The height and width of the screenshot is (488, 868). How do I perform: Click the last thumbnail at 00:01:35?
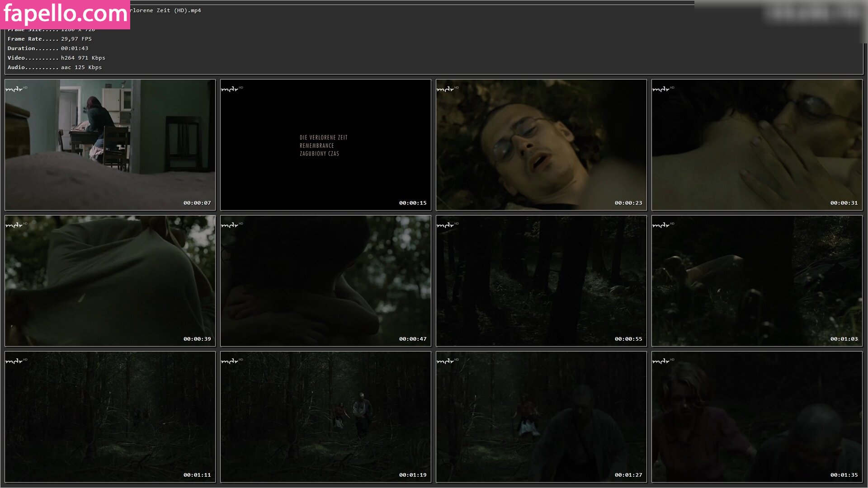[757, 417]
